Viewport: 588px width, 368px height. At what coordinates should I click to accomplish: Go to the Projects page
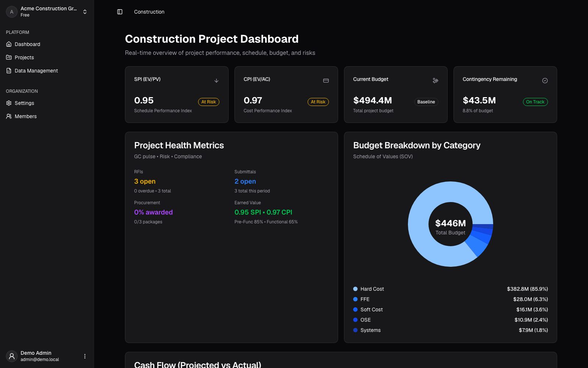[47, 57]
